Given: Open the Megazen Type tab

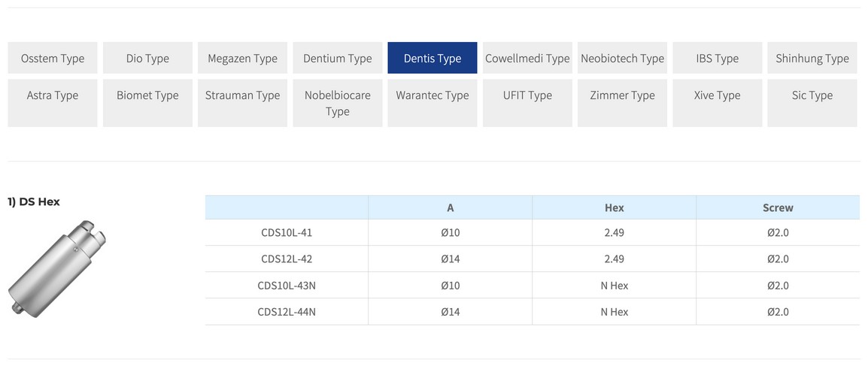Looking at the screenshot, I should (242, 58).
